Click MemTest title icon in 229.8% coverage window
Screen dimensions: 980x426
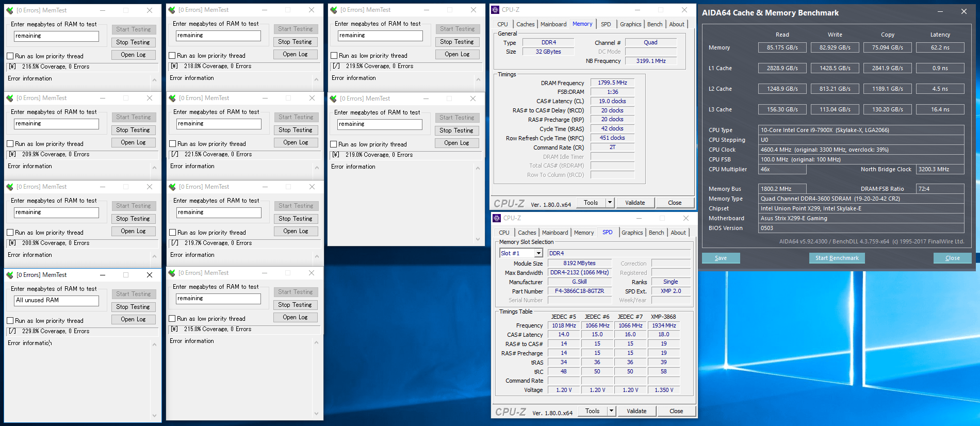coord(9,275)
